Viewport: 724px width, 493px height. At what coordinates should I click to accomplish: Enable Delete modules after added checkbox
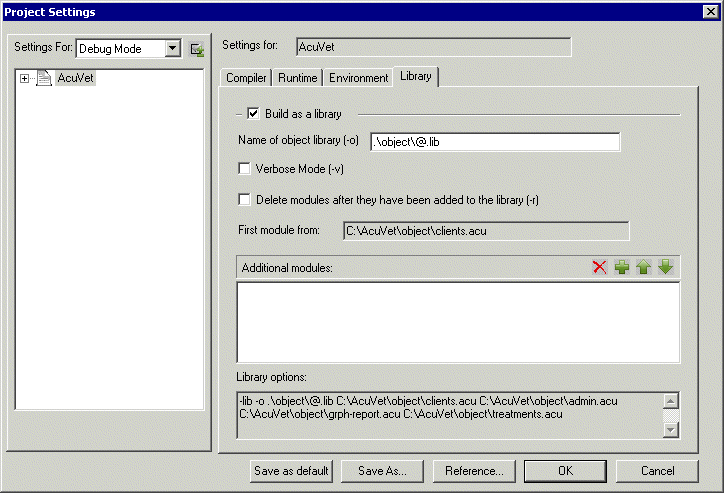point(245,199)
